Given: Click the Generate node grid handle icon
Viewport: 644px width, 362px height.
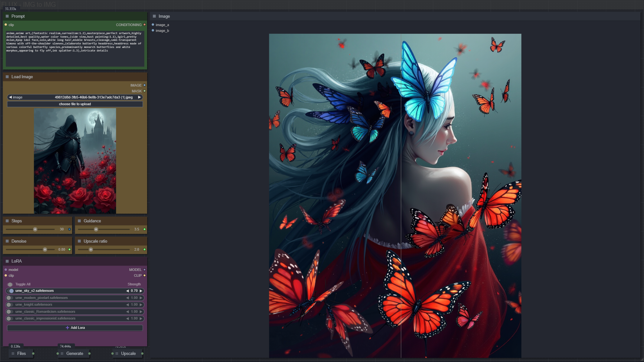Looking at the screenshot, I should pos(62,353).
